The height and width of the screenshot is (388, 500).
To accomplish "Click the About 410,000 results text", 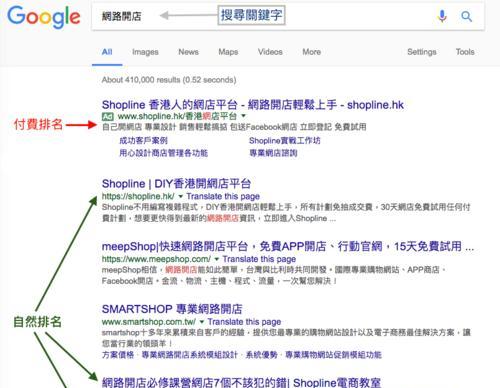I will pyautogui.click(x=169, y=80).
